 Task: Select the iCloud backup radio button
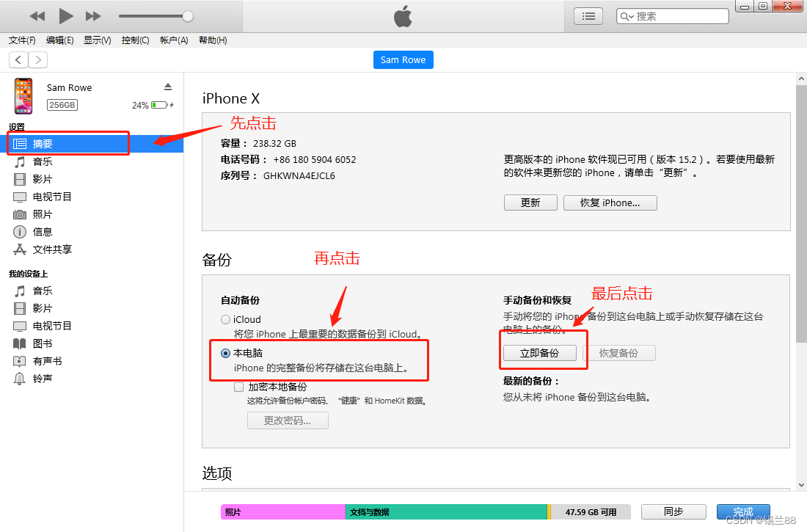pos(225,319)
